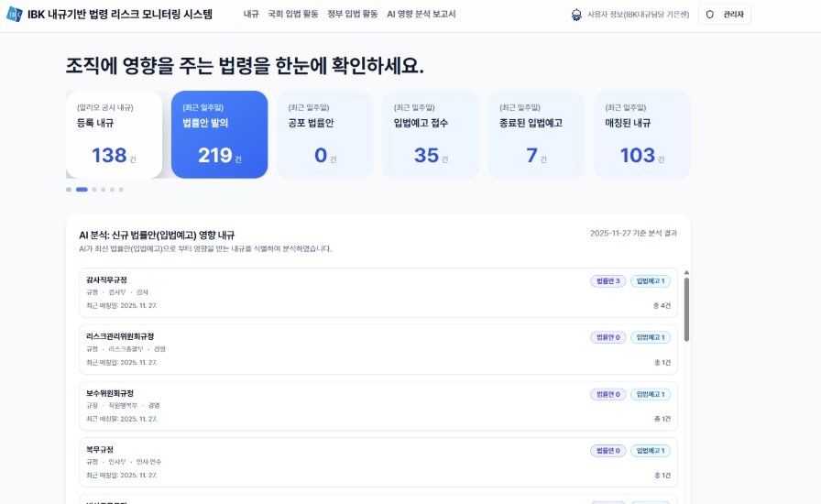
Task: Go to 국회 입법 활동 menu
Action: pos(293,15)
